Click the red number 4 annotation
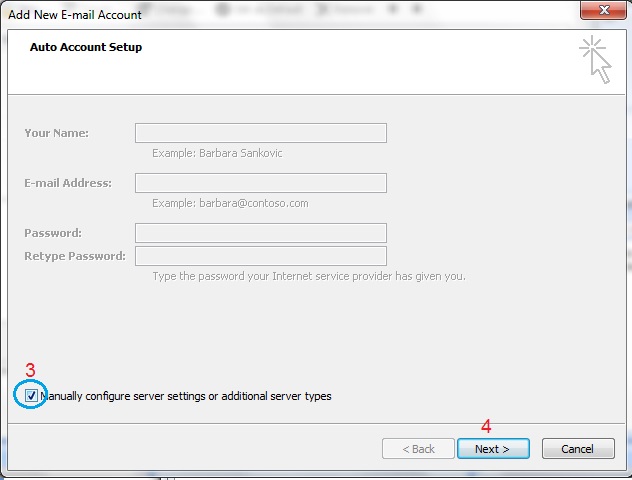632x480 pixels. tap(486, 425)
